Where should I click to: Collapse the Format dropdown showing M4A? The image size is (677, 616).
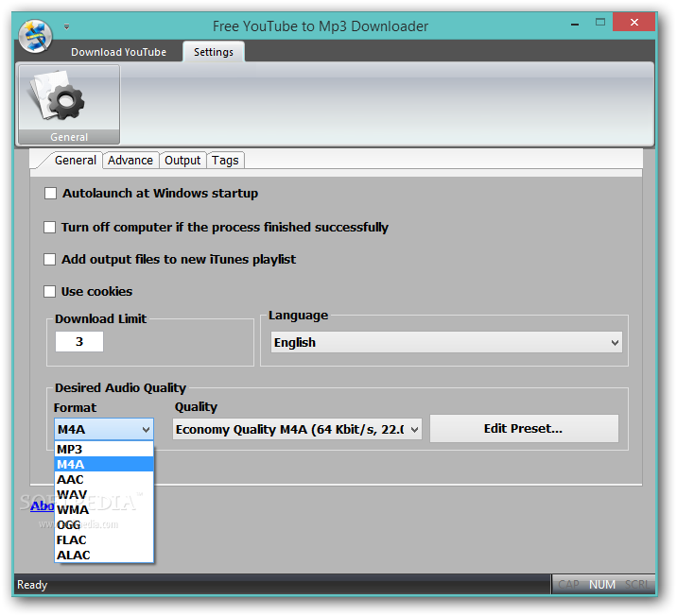[104, 429]
